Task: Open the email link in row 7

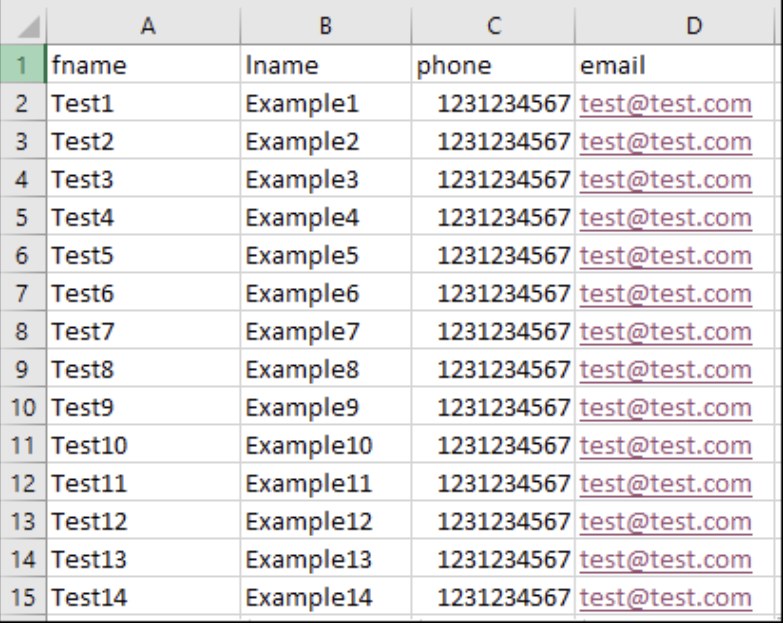Action: click(x=666, y=294)
